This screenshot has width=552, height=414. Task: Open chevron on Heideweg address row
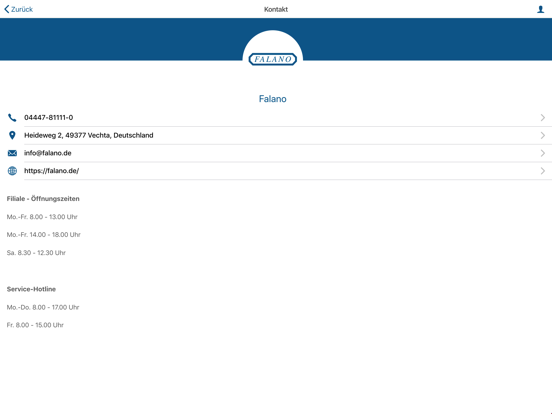(x=542, y=135)
